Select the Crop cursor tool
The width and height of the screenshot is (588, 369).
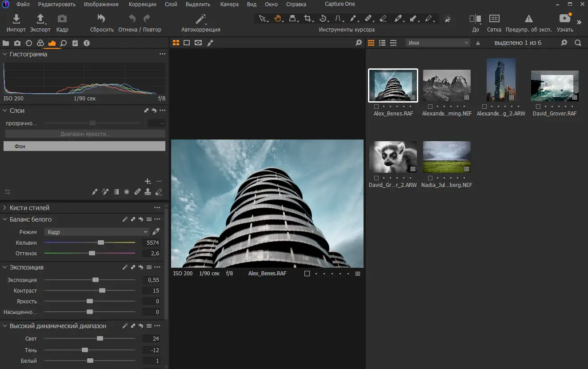[x=307, y=19]
